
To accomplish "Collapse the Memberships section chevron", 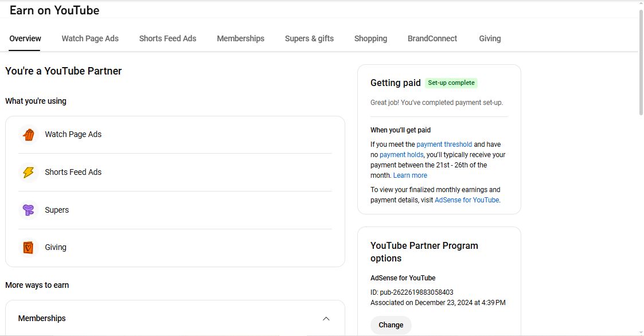I will (x=326, y=319).
